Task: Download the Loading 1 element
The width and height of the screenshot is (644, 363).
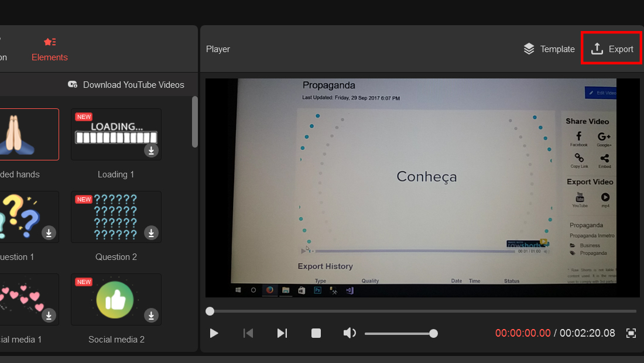Action: 151,150
